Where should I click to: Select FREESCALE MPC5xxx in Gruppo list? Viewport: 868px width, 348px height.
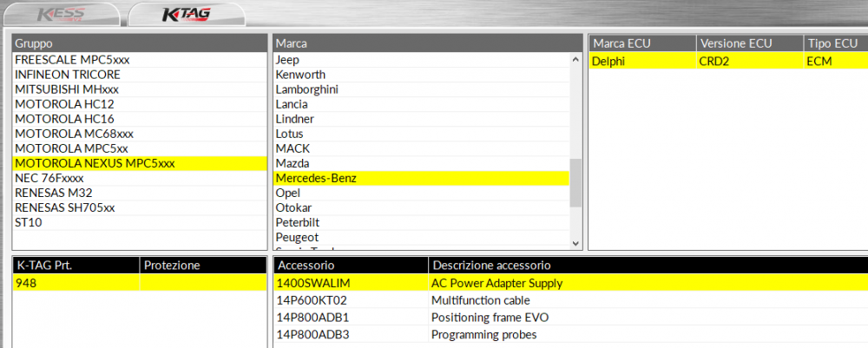(72, 60)
